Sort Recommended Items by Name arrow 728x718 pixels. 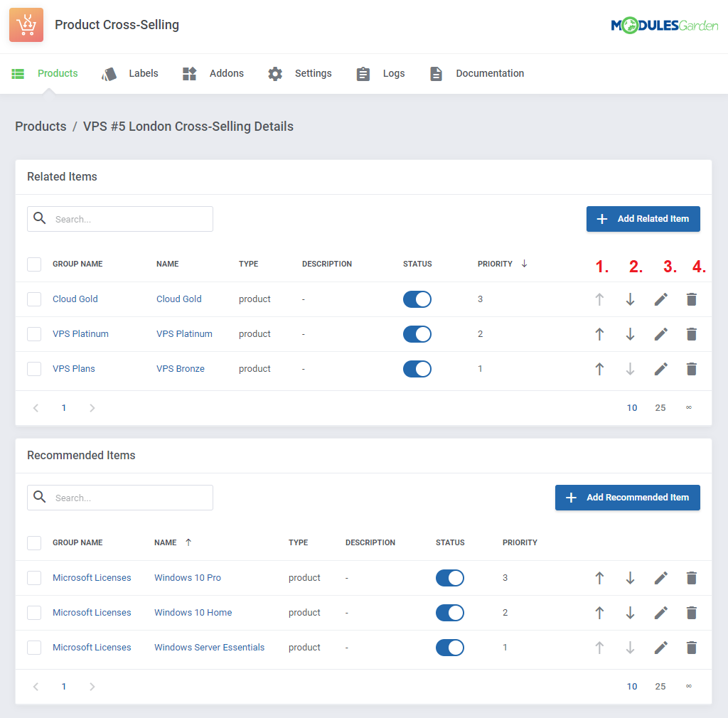188,542
